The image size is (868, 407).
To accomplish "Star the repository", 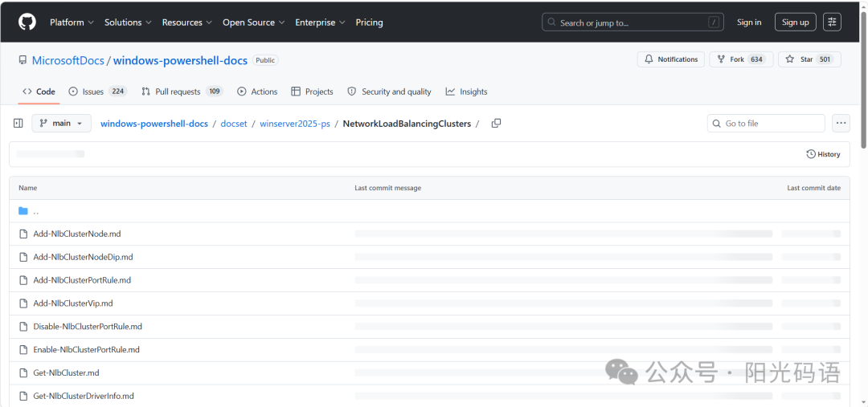I will coord(809,59).
